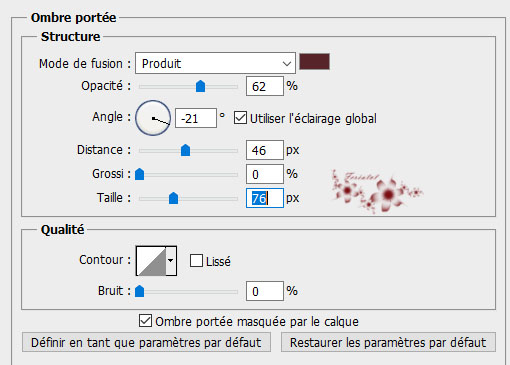Open the Mode de fusion dropdown
510x365 pixels.
pyautogui.click(x=215, y=63)
